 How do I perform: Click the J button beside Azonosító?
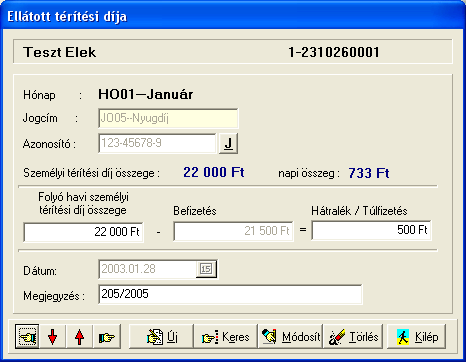(x=228, y=144)
